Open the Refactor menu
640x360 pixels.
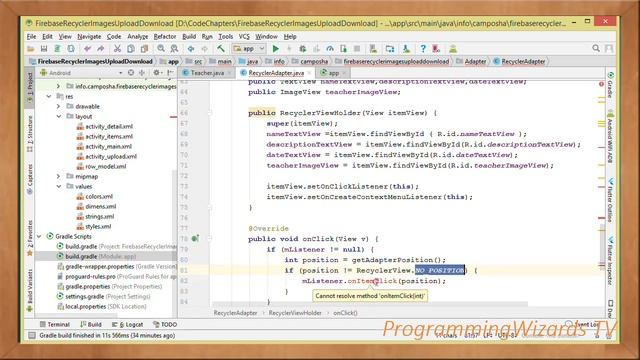pos(164,37)
